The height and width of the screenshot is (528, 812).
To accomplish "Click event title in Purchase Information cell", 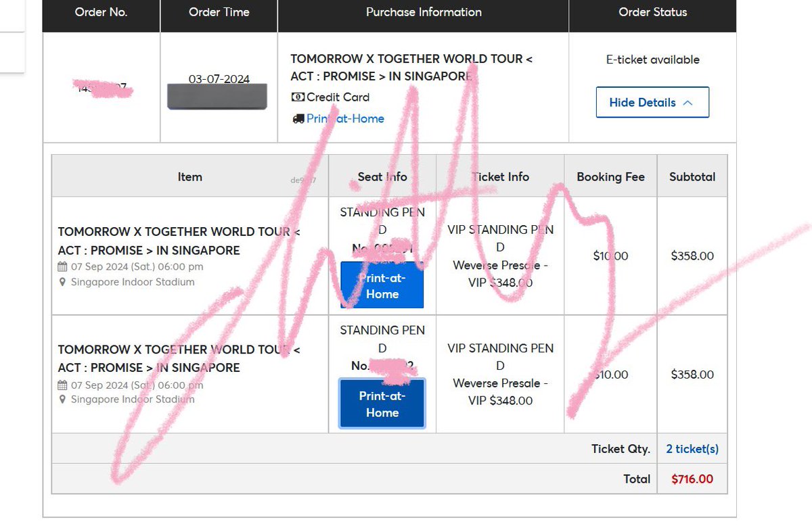I will [411, 68].
